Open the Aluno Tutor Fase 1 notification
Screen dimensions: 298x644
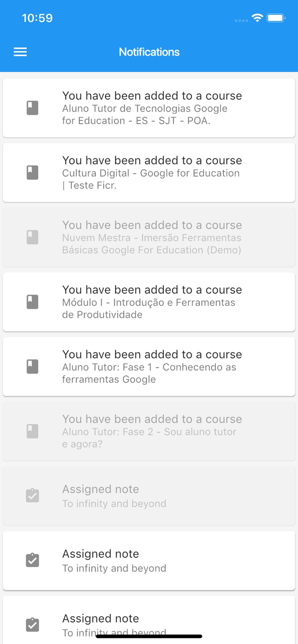[149, 366]
